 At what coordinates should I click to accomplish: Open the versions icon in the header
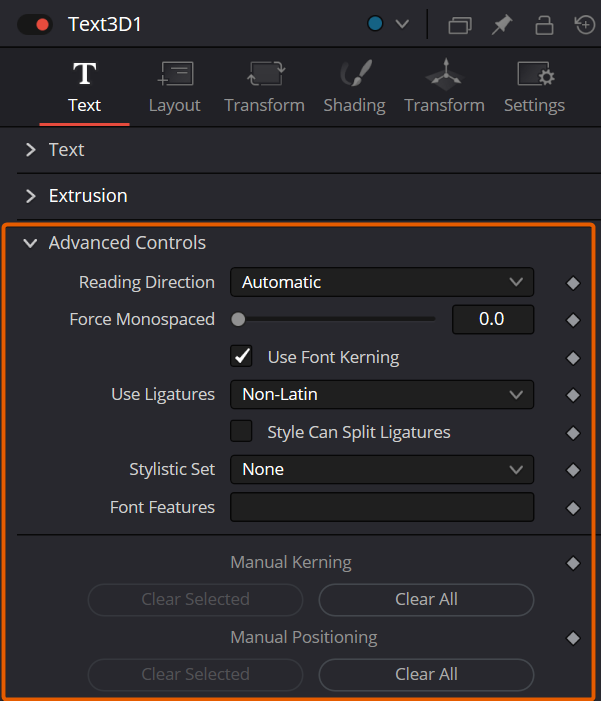coord(460,25)
